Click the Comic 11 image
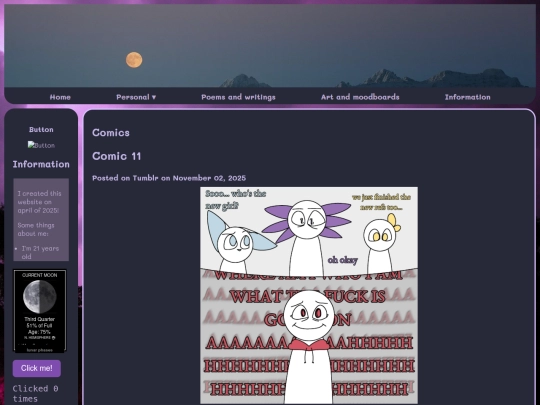This screenshot has height=405, width=540. (x=309, y=295)
